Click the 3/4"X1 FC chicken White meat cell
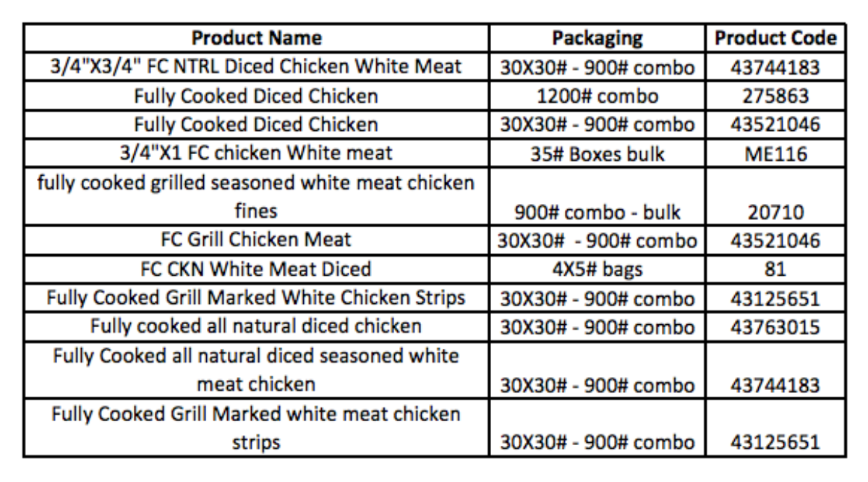The height and width of the screenshot is (482, 868). [x=258, y=153]
